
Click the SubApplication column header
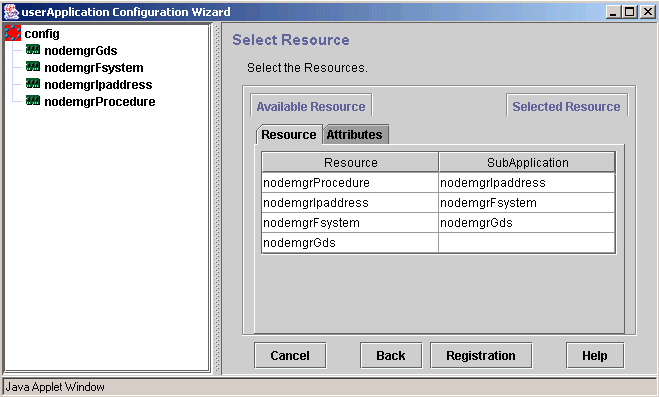(x=527, y=163)
